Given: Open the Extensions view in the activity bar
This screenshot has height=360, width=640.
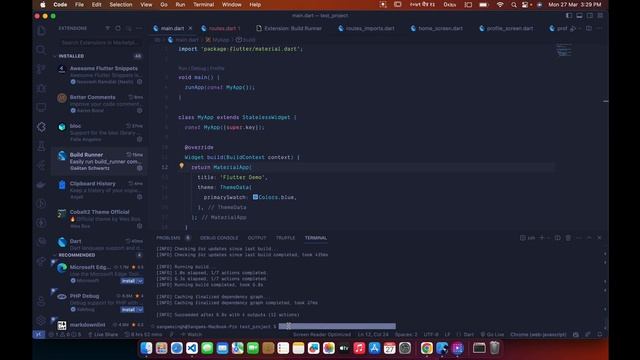Looking at the screenshot, I should (41, 127).
